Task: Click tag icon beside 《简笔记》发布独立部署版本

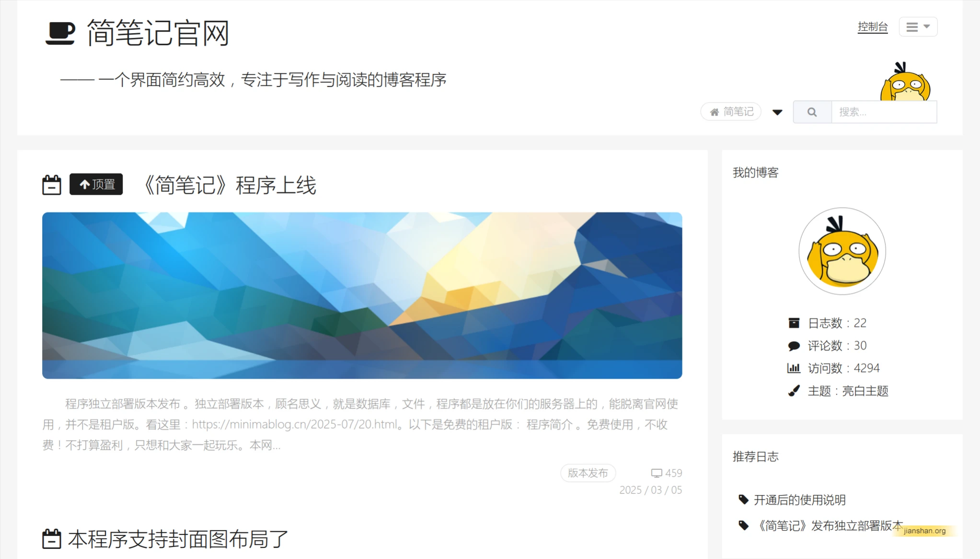Action: click(743, 525)
